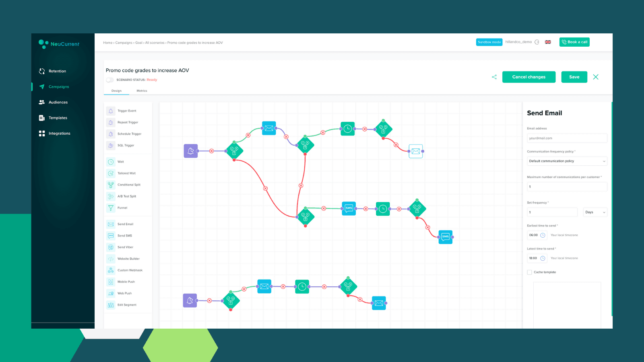This screenshot has height=362, width=644.
Task: Select the Funnel tool
Action: click(x=111, y=208)
